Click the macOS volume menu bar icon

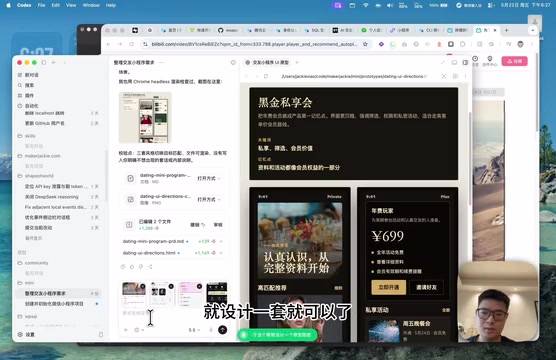point(390,5)
